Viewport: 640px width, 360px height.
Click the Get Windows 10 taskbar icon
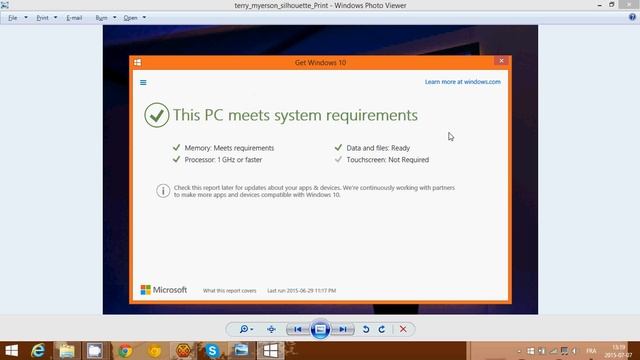pyautogui.click(x=270, y=351)
